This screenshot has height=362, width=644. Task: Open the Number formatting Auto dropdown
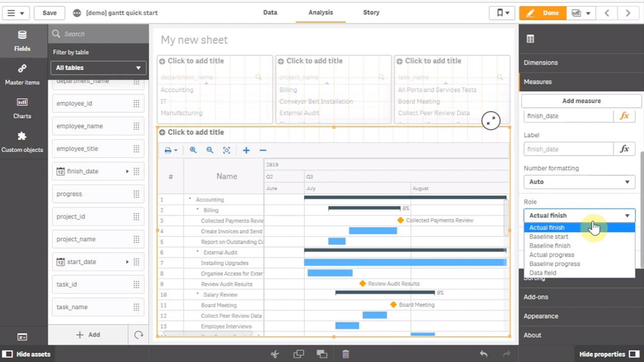click(x=578, y=182)
